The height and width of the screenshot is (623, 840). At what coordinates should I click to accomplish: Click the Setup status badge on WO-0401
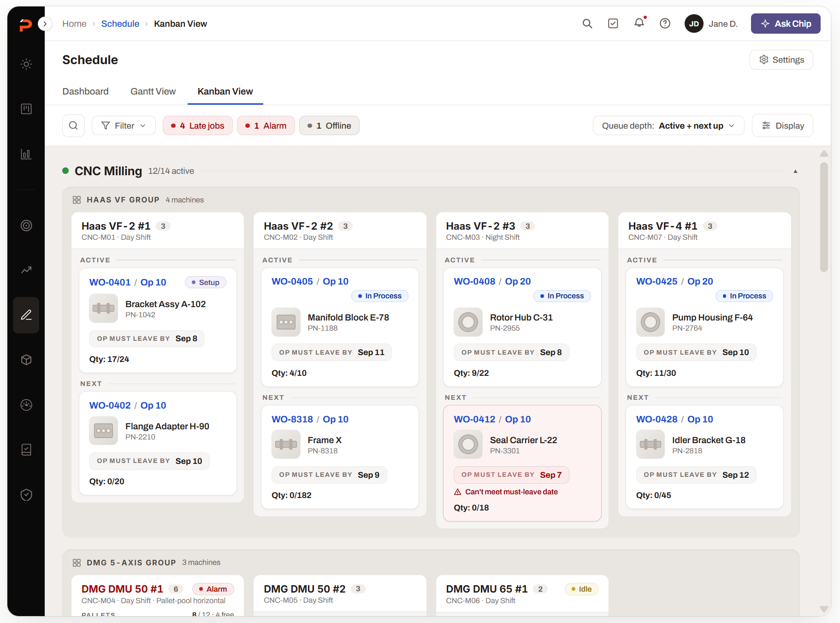[206, 282]
